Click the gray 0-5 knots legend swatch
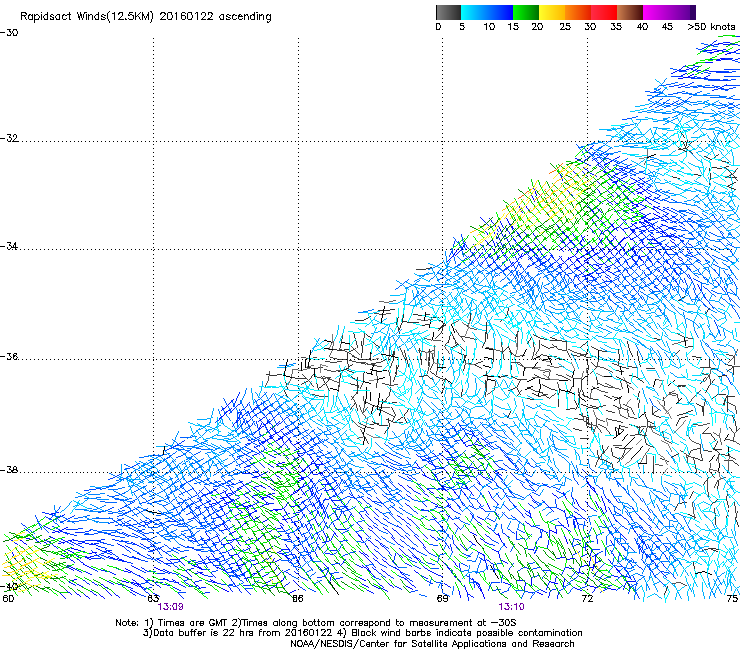The height and width of the screenshot is (650, 740). pyautogui.click(x=448, y=12)
